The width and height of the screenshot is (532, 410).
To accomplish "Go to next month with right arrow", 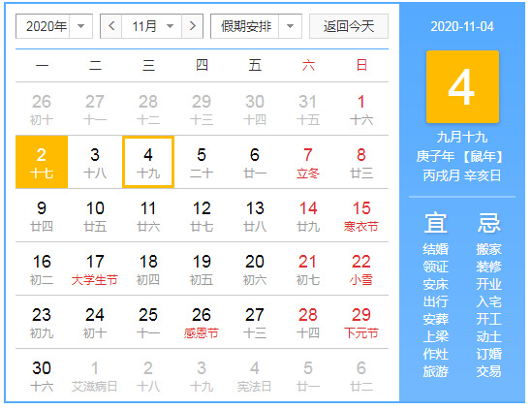I will click(193, 26).
